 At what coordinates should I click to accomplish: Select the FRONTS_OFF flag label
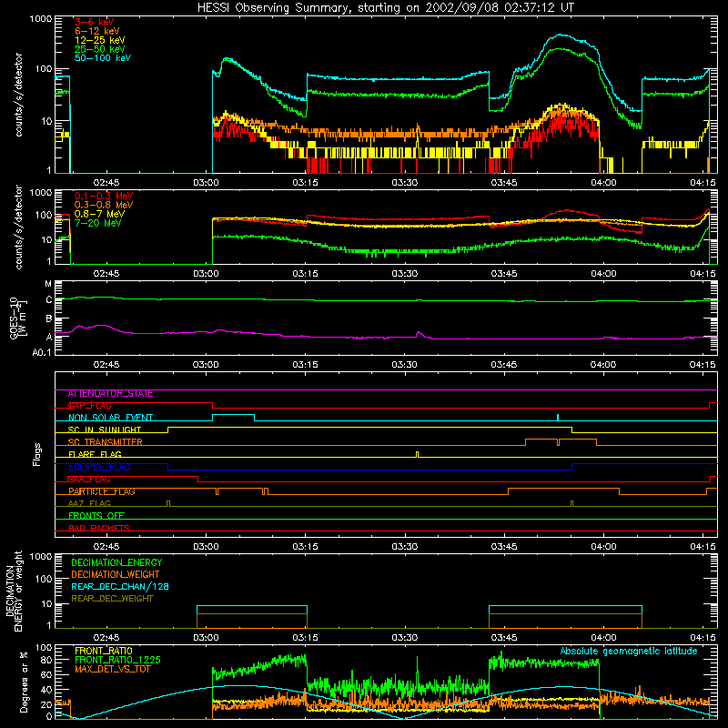point(96,516)
